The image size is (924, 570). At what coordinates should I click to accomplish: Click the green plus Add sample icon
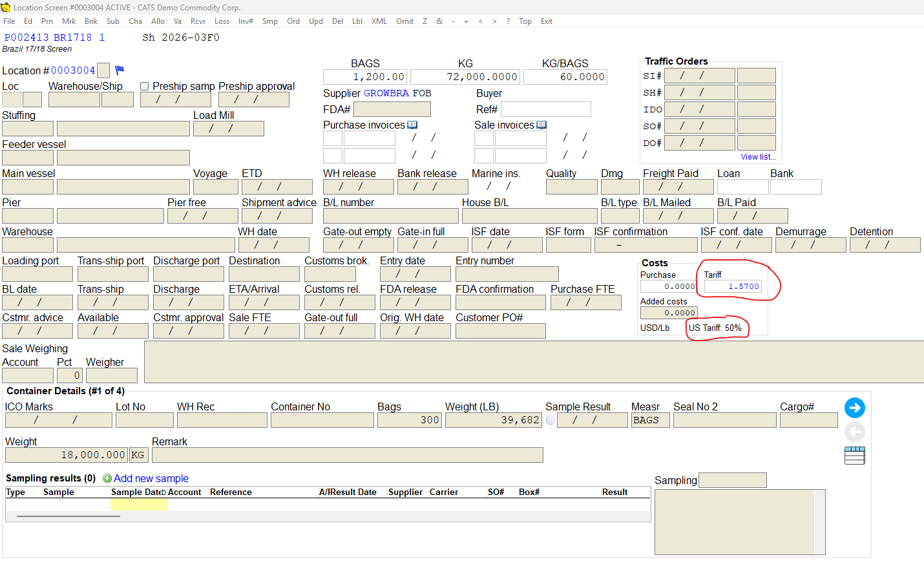pyautogui.click(x=107, y=479)
